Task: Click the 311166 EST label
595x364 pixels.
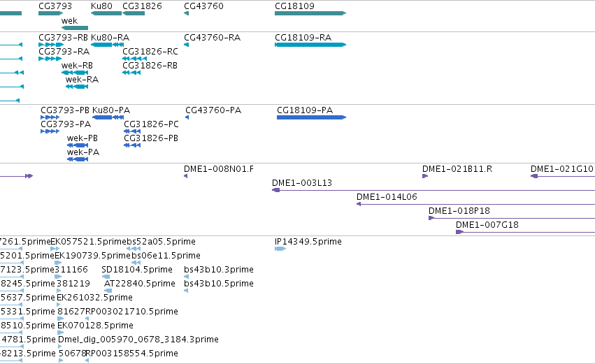Action: click(x=71, y=270)
